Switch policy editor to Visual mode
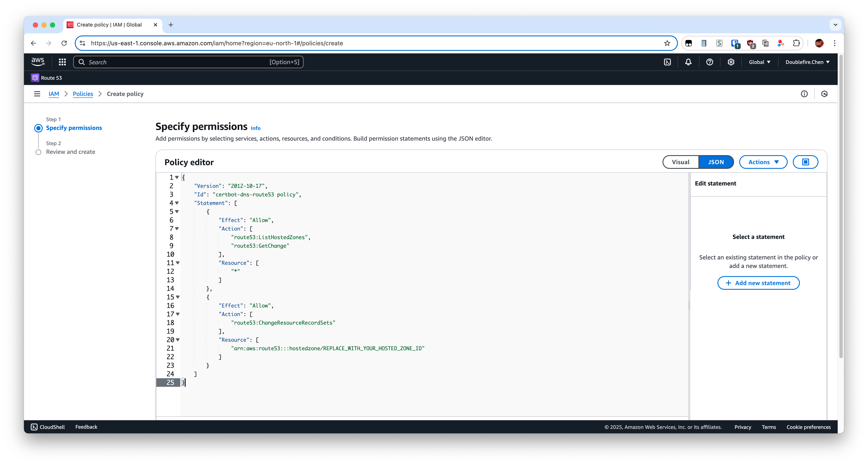The width and height of the screenshot is (868, 465). pos(681,162)
